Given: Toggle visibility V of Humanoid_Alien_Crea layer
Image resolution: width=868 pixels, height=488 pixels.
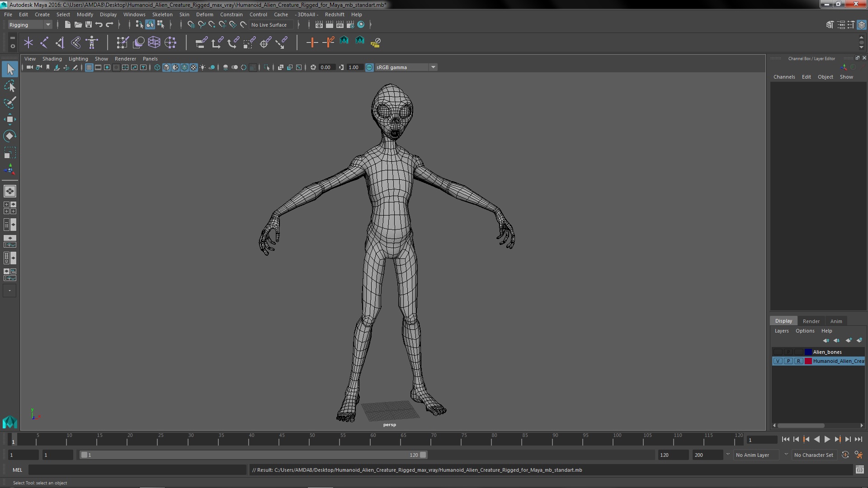Looking at the screenshot, I should point(778,361).
